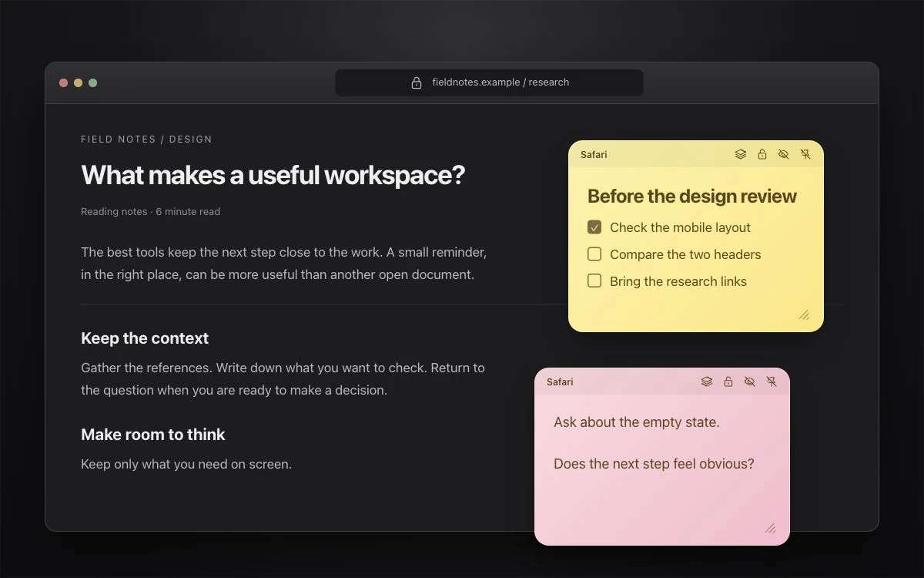Click the green maximize window button
This screenshot has width=924, height=578.
point(92,82)
